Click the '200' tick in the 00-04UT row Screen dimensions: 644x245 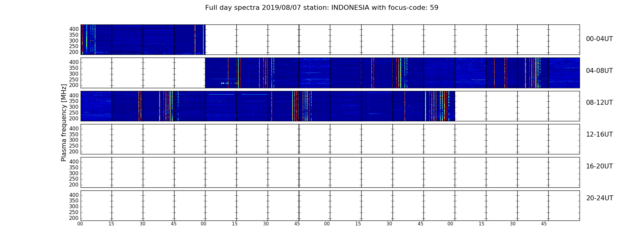coord(74,52)
